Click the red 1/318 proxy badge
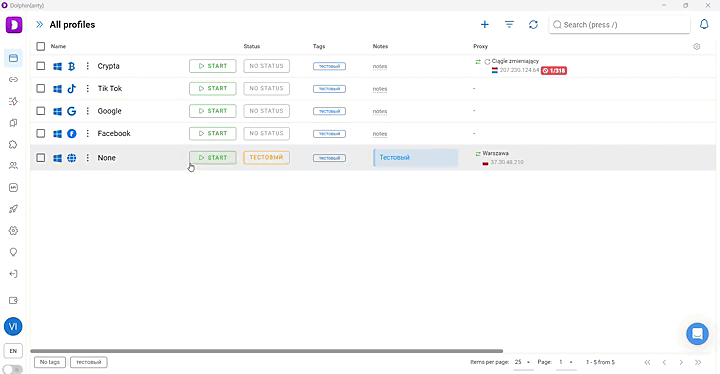The width and height of the screenshot is (720, 374). (x=554, y=70)
